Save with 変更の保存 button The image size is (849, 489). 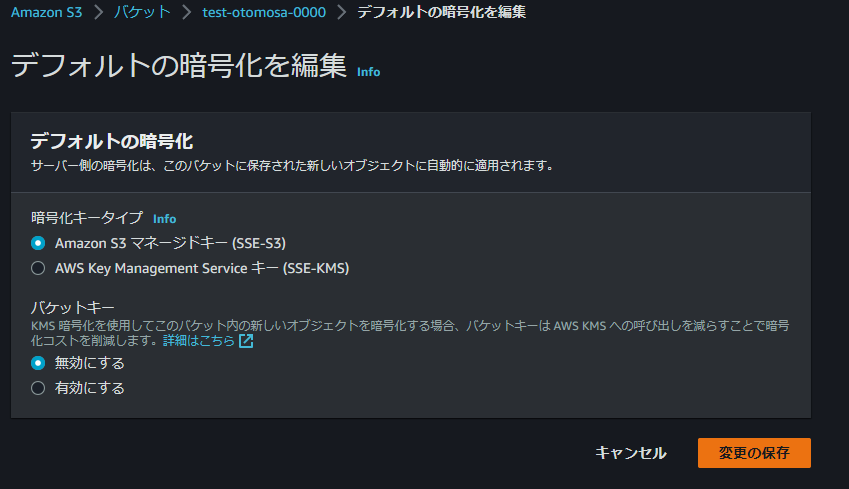pyautogui.click(x=754, y=453)
